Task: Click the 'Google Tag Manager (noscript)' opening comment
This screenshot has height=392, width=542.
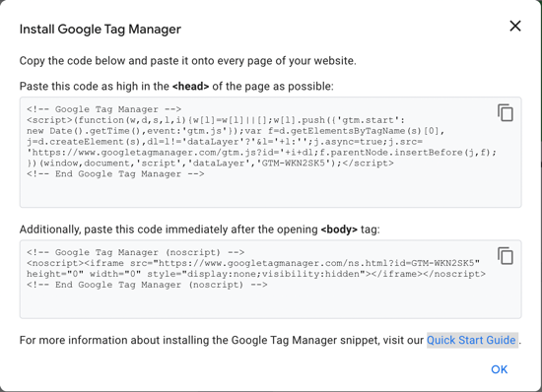Action: (x=136, y=252)
